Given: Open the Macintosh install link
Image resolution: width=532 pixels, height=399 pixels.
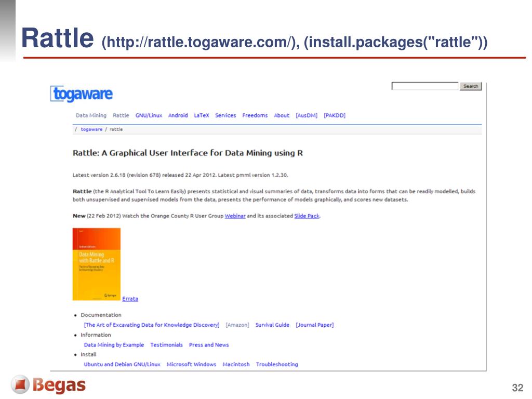Looking at the screenshot, I should [236, 364].
